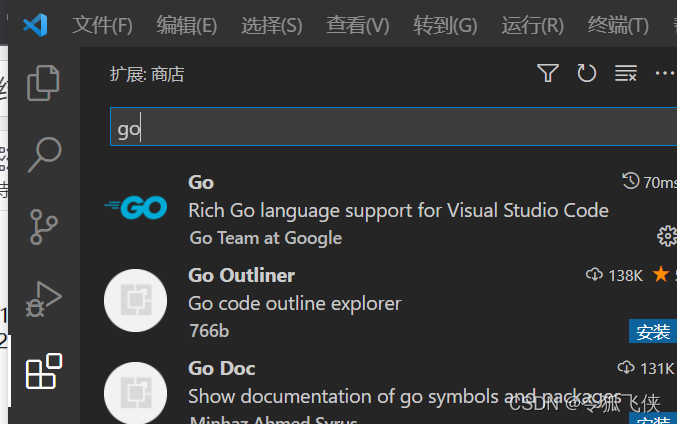Click the VS Code logo icon
Screen dimensions: 677x424
point(35,25)
